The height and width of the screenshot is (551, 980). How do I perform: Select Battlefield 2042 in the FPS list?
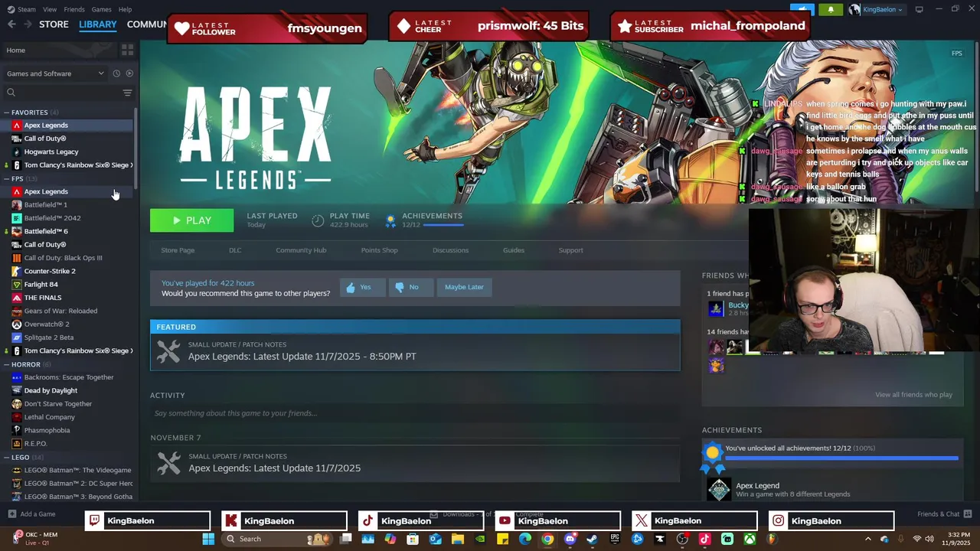pyautogui.click(x=52, y=218)
